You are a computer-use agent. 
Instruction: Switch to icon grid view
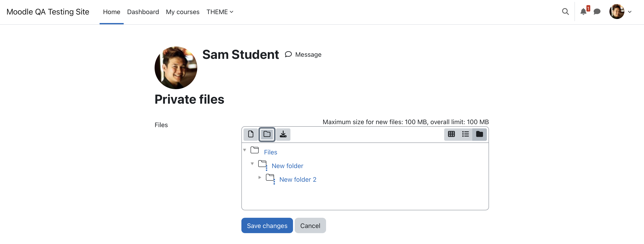point(451,134)
